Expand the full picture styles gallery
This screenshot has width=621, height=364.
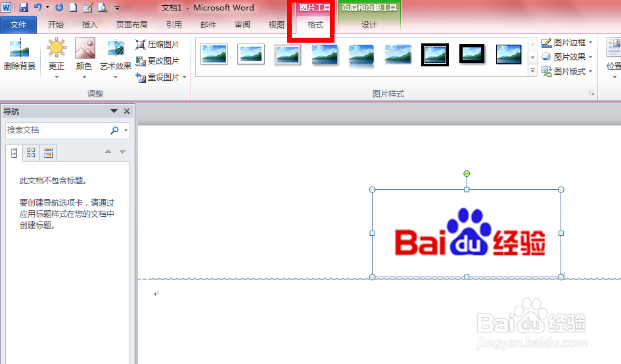533,72
